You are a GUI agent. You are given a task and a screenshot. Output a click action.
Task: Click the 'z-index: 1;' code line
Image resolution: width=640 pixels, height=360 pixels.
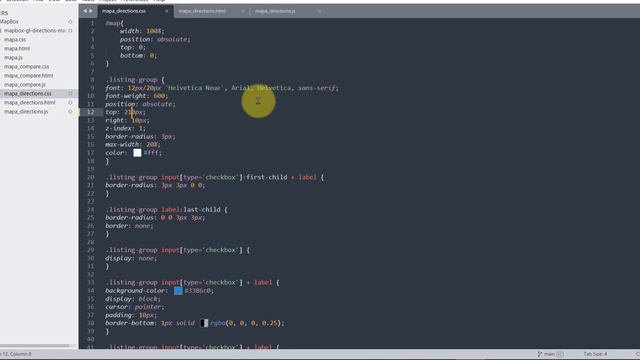point(125,128)
